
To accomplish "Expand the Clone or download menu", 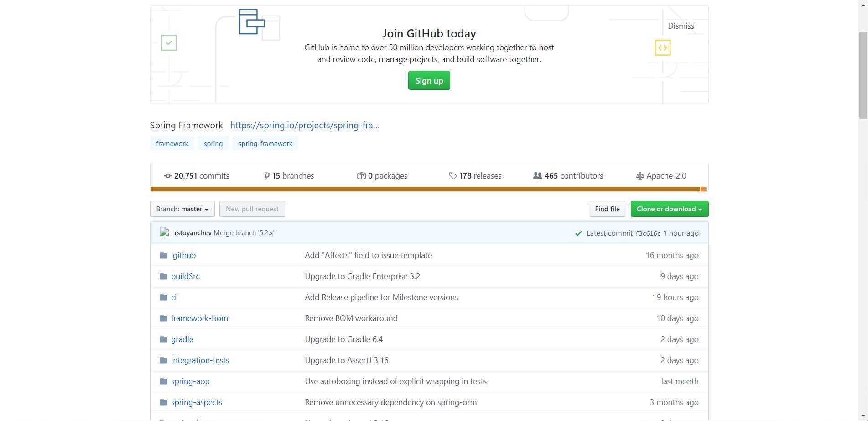I will [x=669, y=209].
